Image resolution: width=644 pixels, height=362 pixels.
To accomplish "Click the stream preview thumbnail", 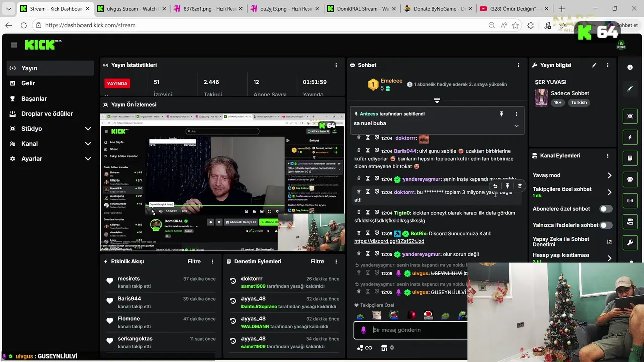I will point(222,182).
